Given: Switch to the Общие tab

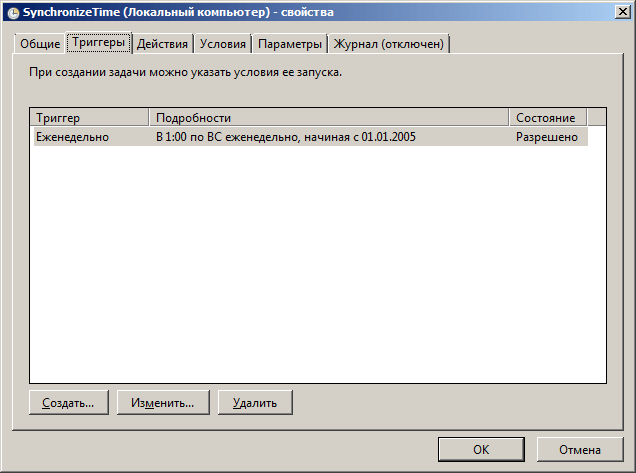Looking at the screenshot, I should (x=40, y=44).
